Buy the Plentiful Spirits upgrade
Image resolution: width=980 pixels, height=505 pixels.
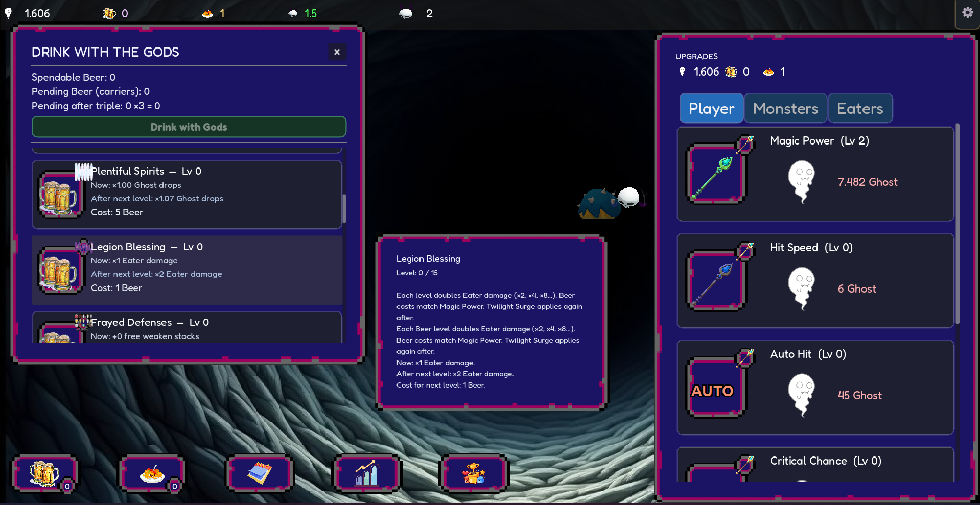[x=187, y=195]
